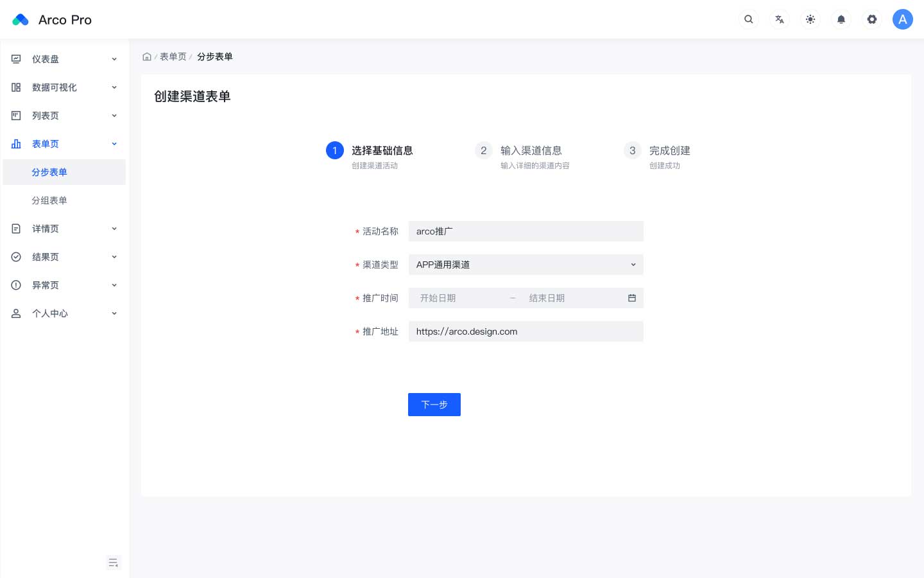The height and width of the screenshot is (578, 924).
Task: Open the 个人中心 menu label
Action: point(50,313)
